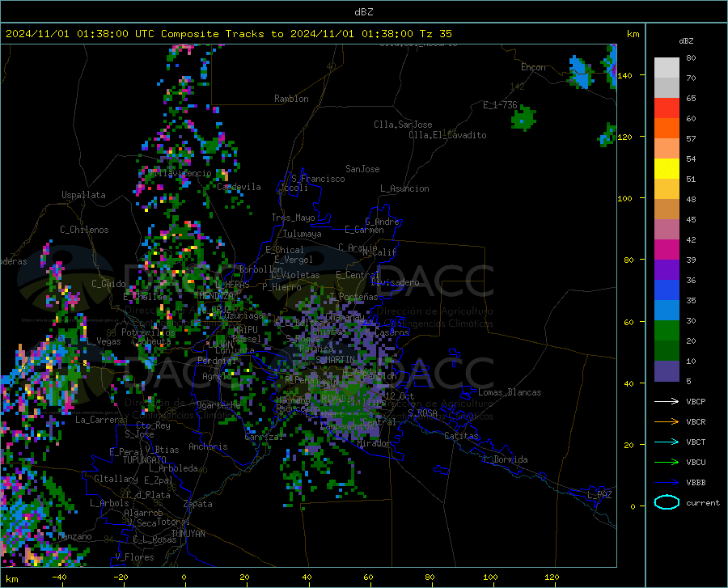The width and height of the screenshot is (728, 588).
Task: Click the Villavicencio place label
Action: 180,173
